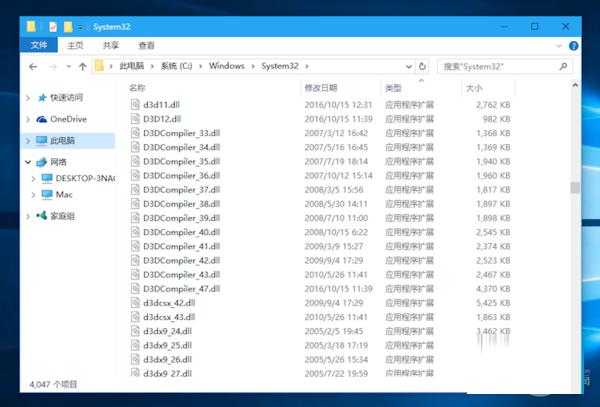Sort by 类型 column header
Screen dimensions: 600x407
393,88
